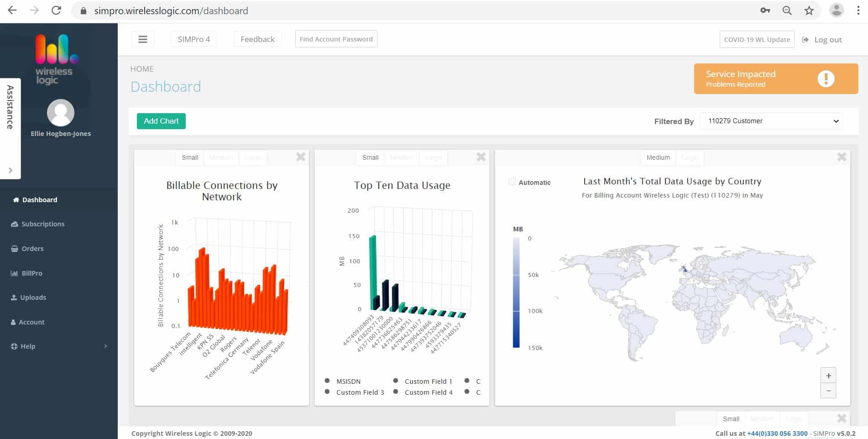
Task: Zoom out on the world map
Action: click(828, 391)
